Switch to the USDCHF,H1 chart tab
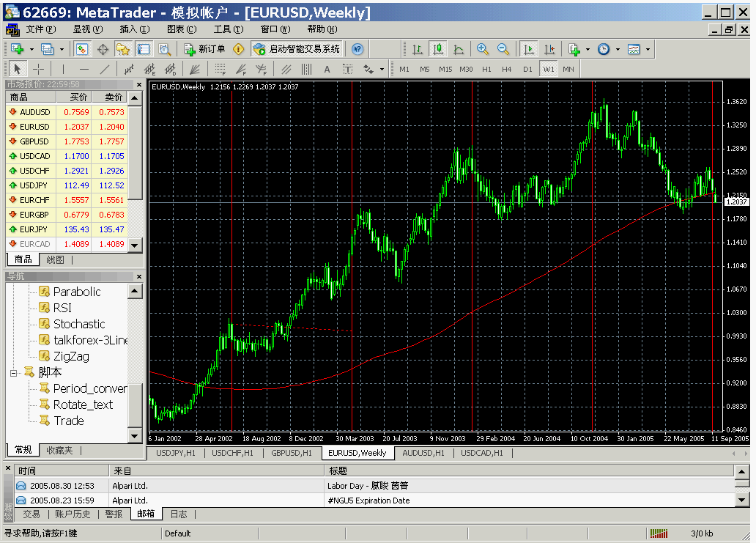The width and height of the screenshot is (756, 543). (232, 453)
